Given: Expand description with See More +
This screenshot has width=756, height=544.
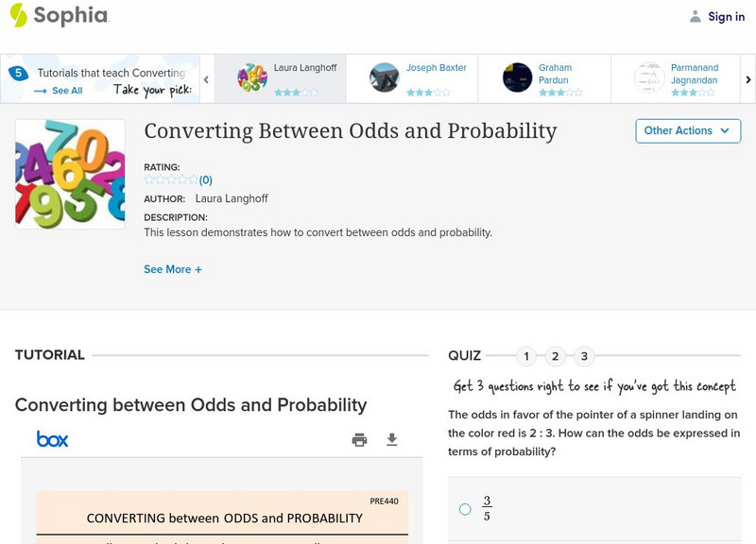Looking at the screenshot, I should 173,269.
